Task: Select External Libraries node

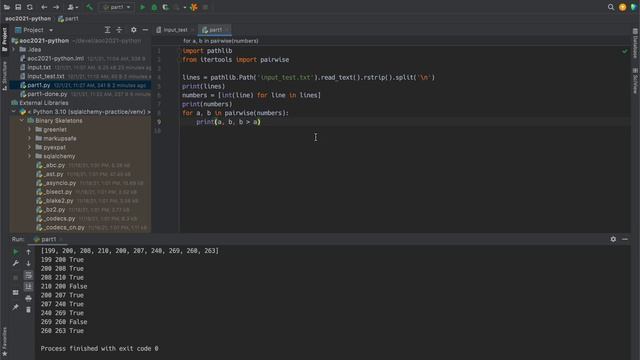Action: coord(44,103)
